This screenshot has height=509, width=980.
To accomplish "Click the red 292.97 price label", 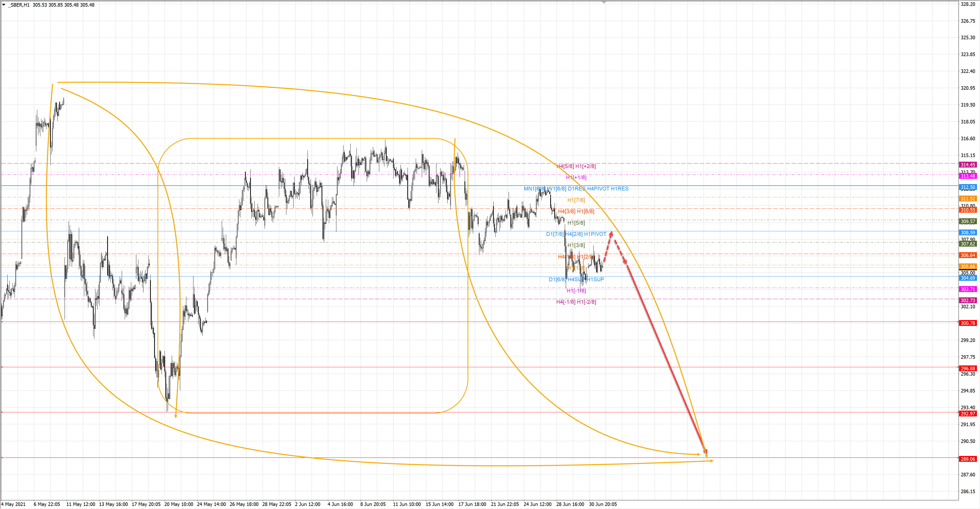I will point(968,414).
